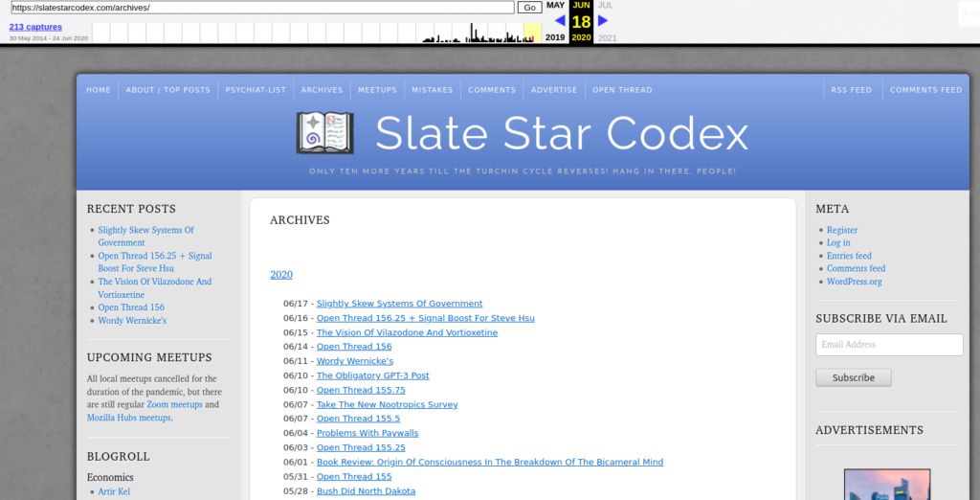Open the Artir Kel blogroll link
This screenshot has width=980, height=500.
pos(114,492)
